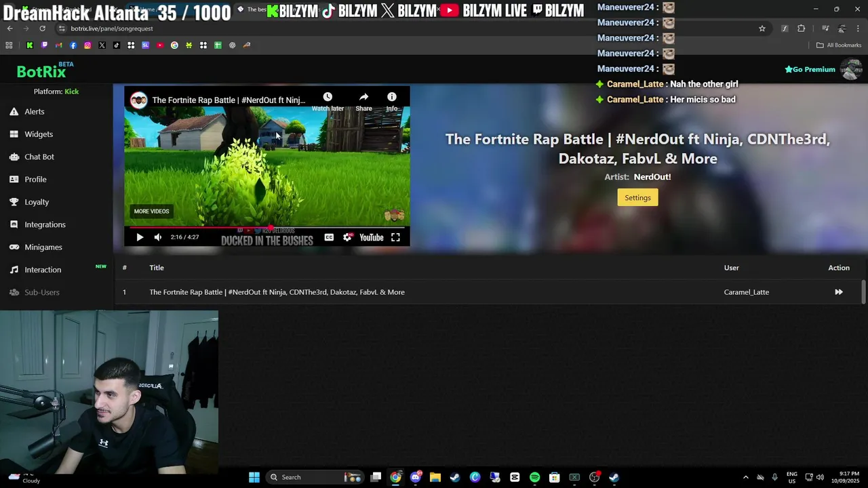The image size is (868, 488).
Task: Click the Title column header
Action: click(x=157, y=268)
